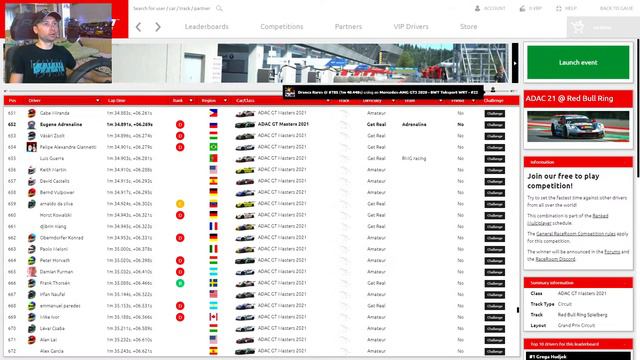Viewport: 640px width, 360px height.
Task: Open the shopping cart
Action: (x=578, y=27)
